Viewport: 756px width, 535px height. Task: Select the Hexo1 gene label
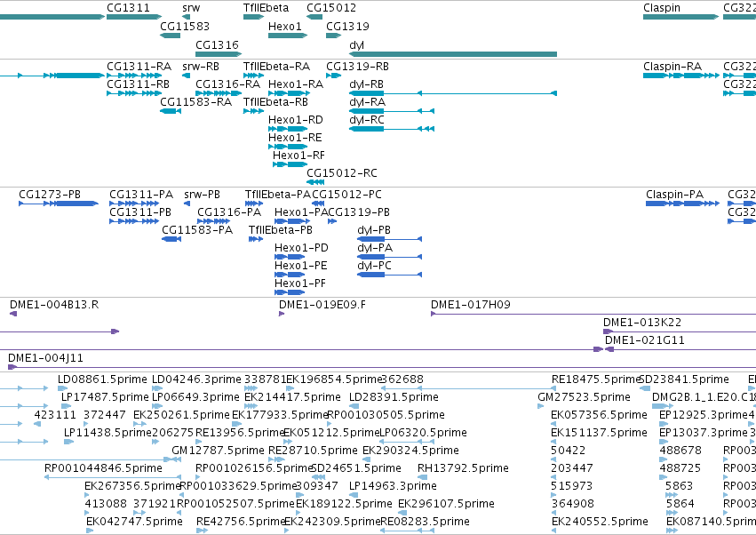(284, 26)
